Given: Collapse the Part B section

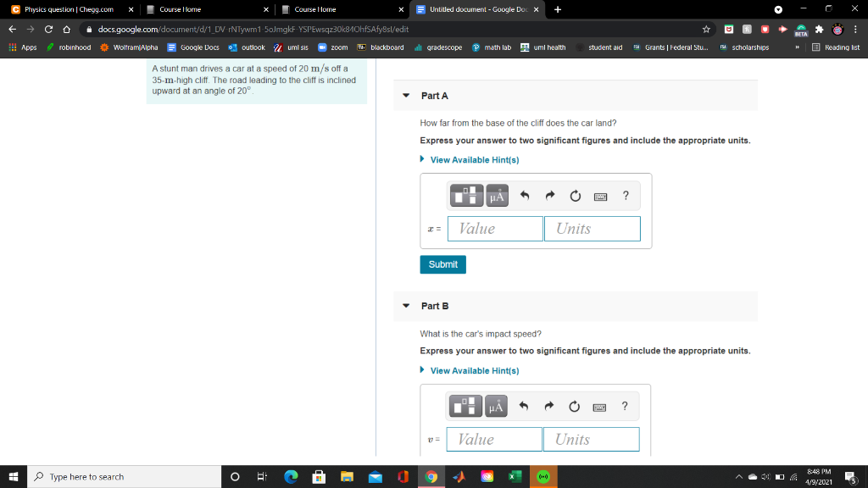Looking at the screenshot, I should pos(405,306).
